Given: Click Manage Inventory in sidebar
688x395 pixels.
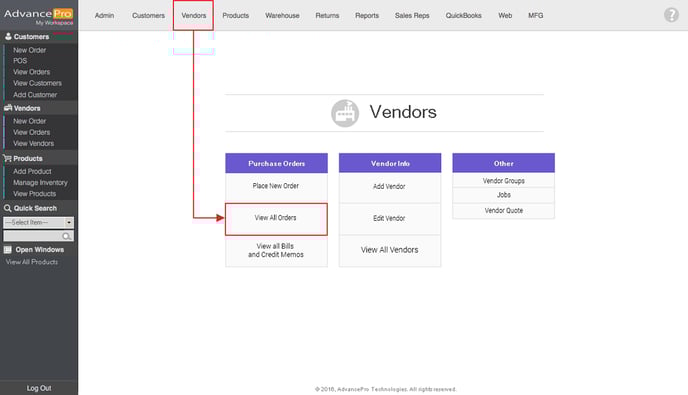Looking at the screenshot, I should tap(40, 182).
